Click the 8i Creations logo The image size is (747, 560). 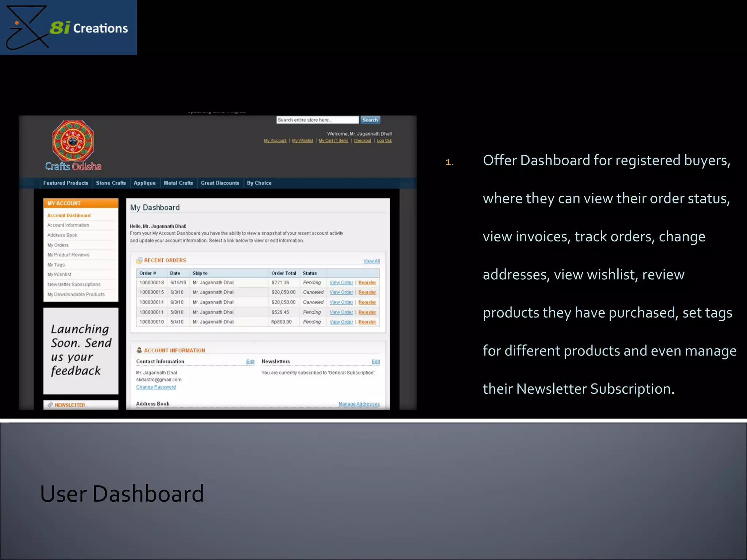68,27
